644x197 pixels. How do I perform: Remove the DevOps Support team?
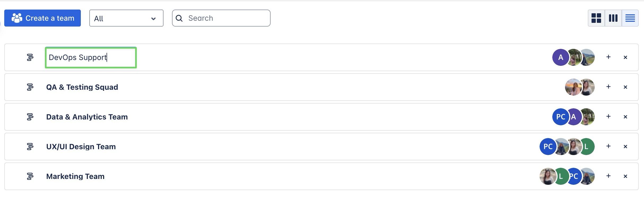(625, 57)
